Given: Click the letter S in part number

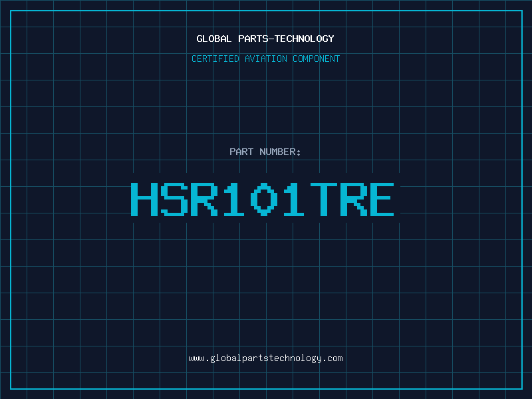Looking at the screenshot, I should (174, 199).
